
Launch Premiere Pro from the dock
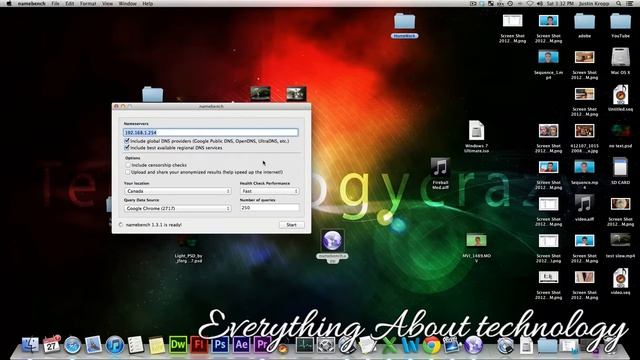262,345
